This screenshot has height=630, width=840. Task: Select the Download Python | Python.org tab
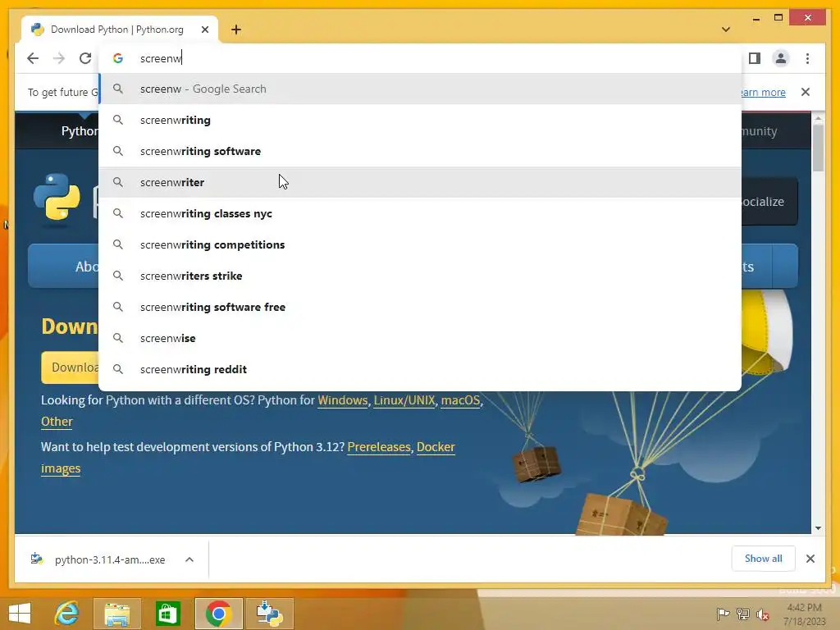coord(119,30)
